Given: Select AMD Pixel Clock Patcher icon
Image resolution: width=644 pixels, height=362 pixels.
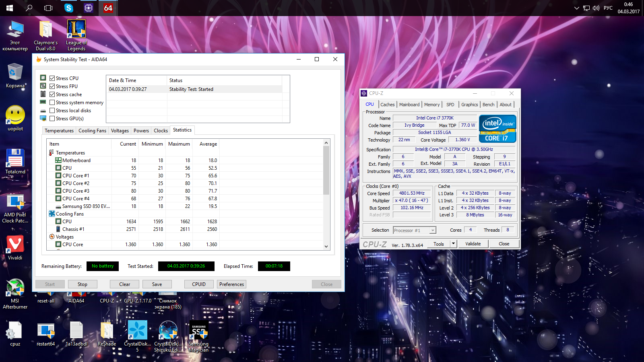Looking at the screenshot, I should point(15,208).
